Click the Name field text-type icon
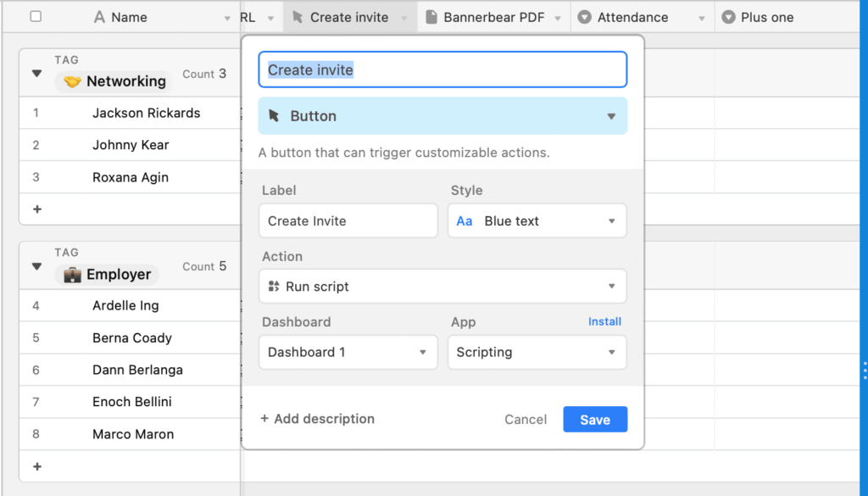 coord(99,17)
